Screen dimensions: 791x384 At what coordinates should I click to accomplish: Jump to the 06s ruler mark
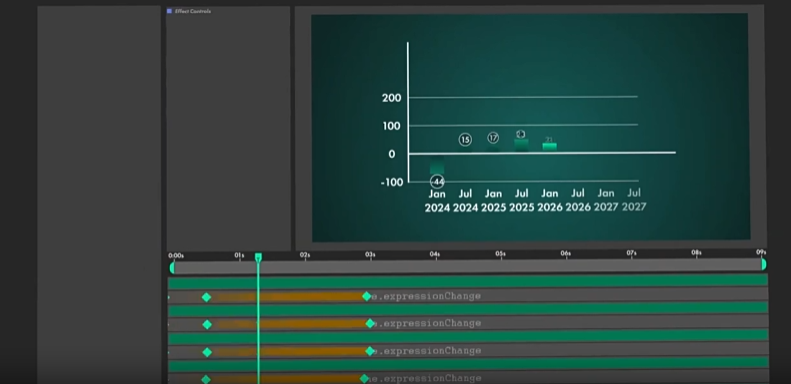[566, 253]
